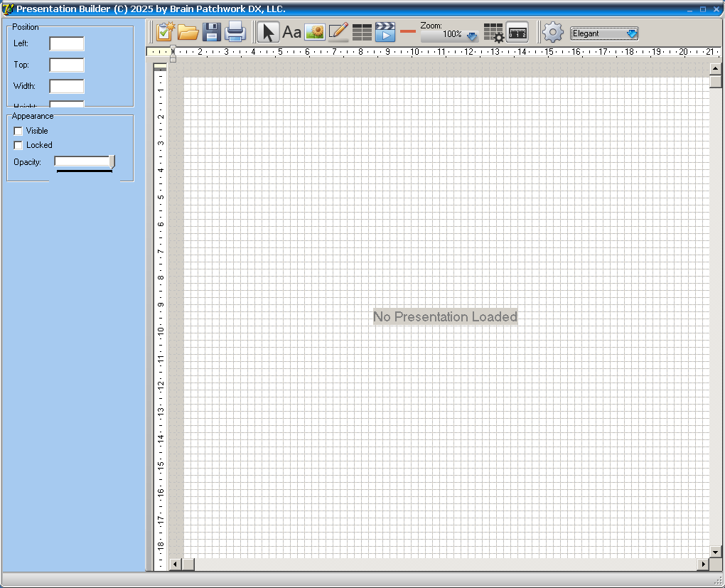Screen dimensions: 725x588
Task: Select the pencil drawing tool
Action: [338, 32]
